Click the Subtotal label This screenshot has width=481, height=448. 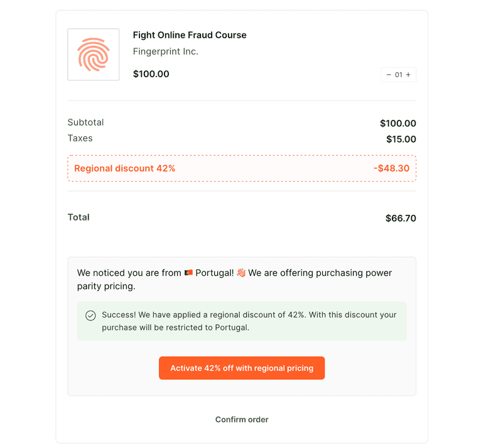pos(86,123)
